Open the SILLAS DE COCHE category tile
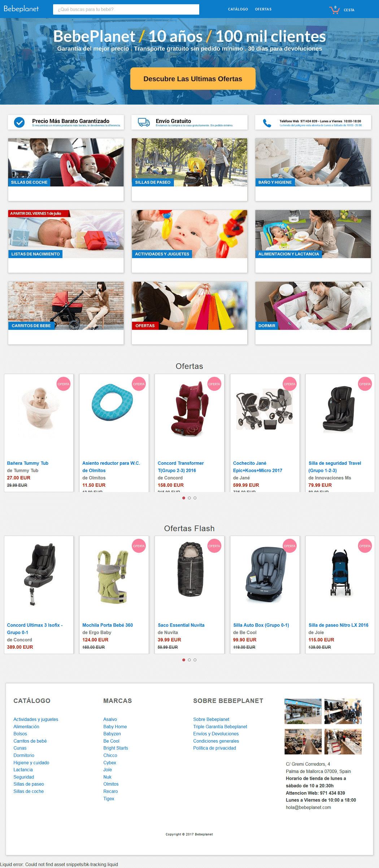The height and width of the screenshot is (868, 379). coord(66,169)
